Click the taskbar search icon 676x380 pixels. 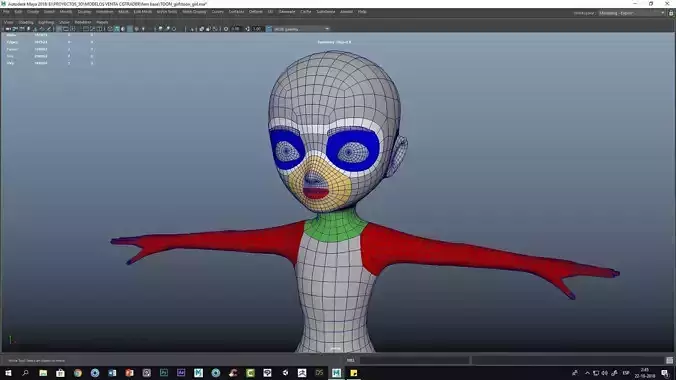click(x=25, y=373)
